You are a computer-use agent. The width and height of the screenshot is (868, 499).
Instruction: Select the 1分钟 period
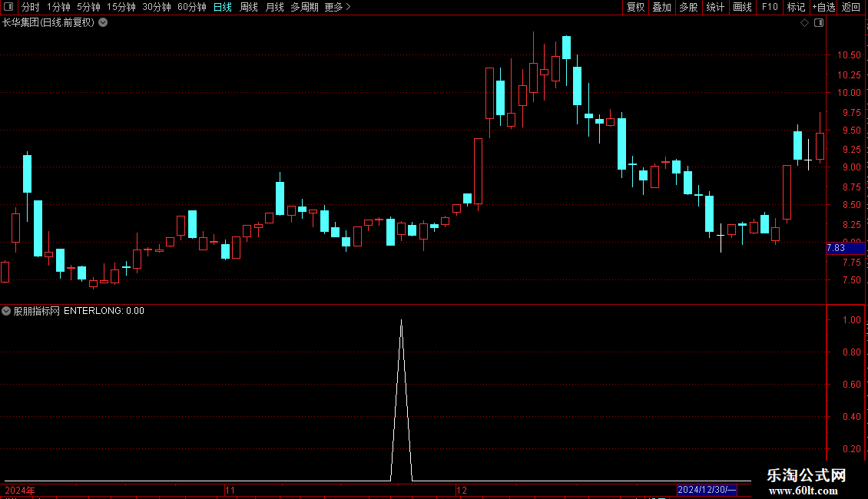58,7
